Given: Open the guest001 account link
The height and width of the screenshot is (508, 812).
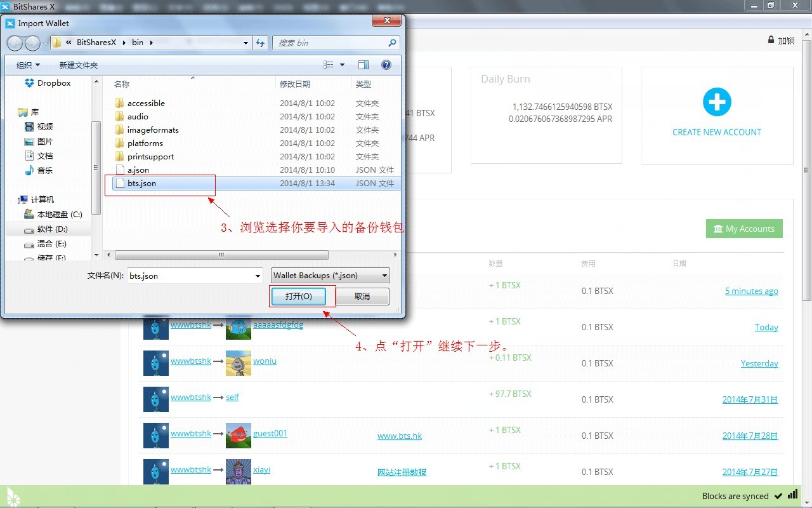Looking at the screenshot, I should point(270,434).
